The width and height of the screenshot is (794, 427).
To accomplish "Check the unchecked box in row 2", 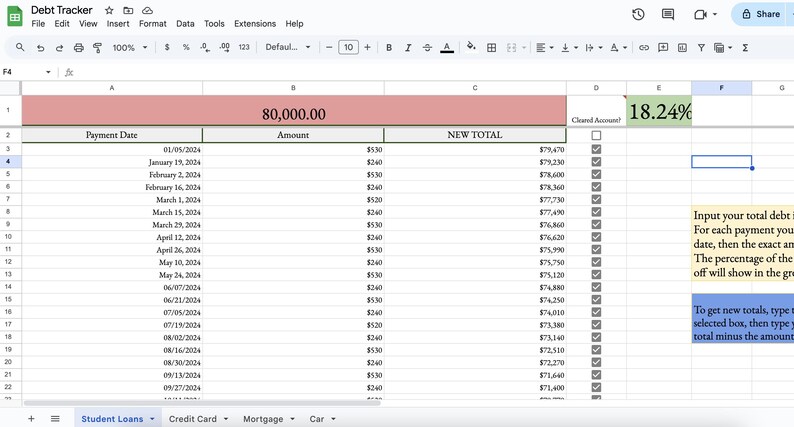I will click(596, 135).
